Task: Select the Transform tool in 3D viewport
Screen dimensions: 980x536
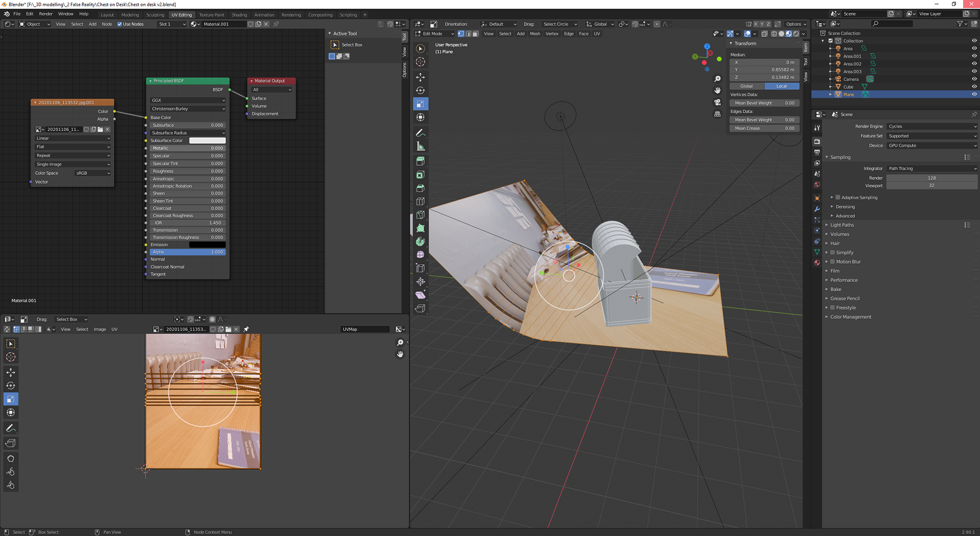Action: [x=421, y=117]
